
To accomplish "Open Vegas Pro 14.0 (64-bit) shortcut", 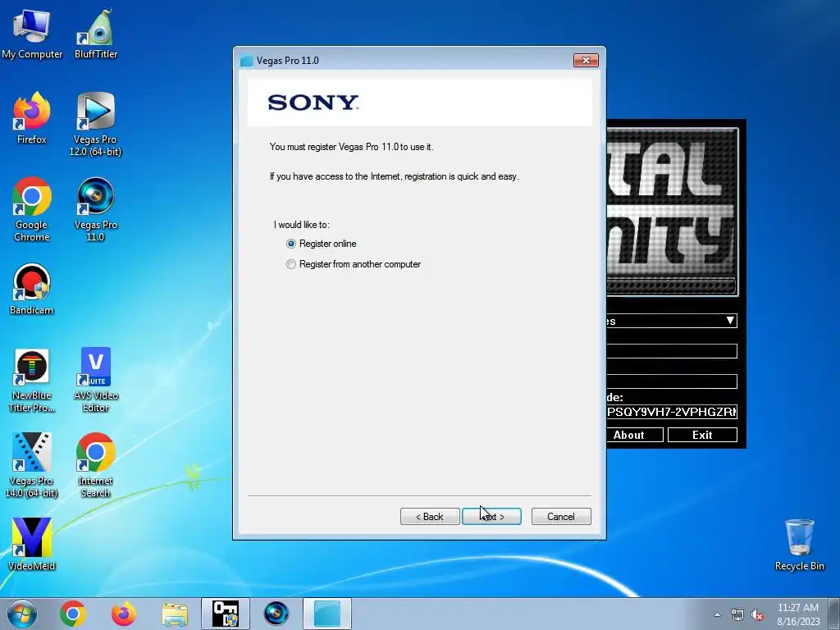I will coord(32,466).
